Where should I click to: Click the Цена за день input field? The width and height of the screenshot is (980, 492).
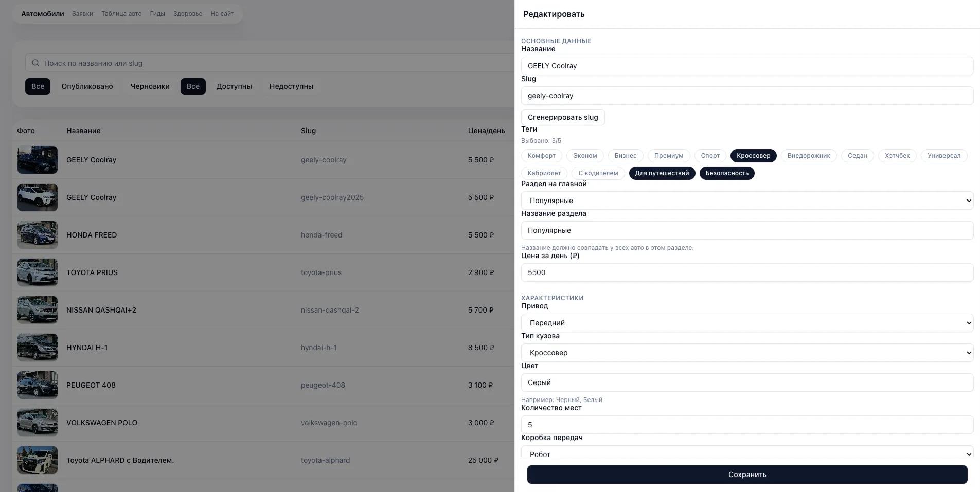click(x=747, y=272)
